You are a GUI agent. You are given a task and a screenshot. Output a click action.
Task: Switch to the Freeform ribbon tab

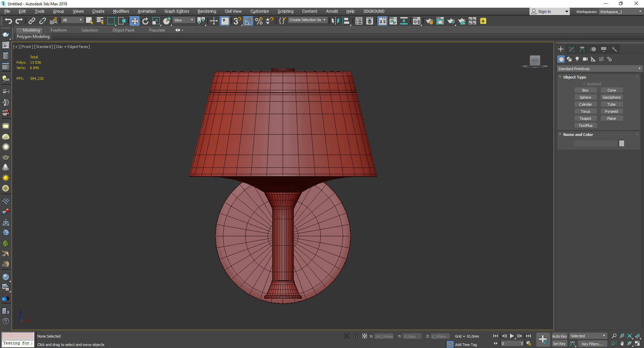[59, 30]
